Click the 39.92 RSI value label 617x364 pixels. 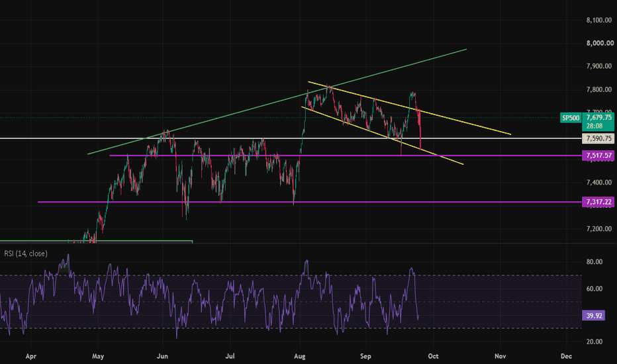click(x=594, y=316)
